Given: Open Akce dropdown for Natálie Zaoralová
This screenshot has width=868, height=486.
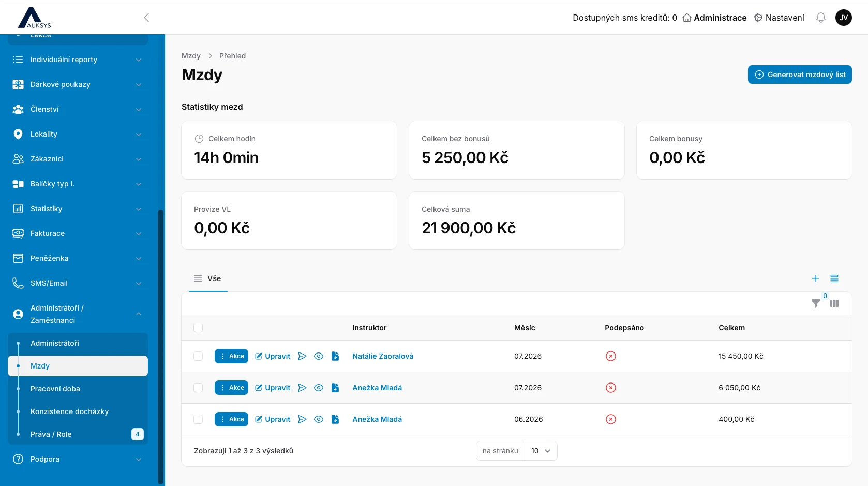Looking at the screenshot, I should click(x=231, y=356).
